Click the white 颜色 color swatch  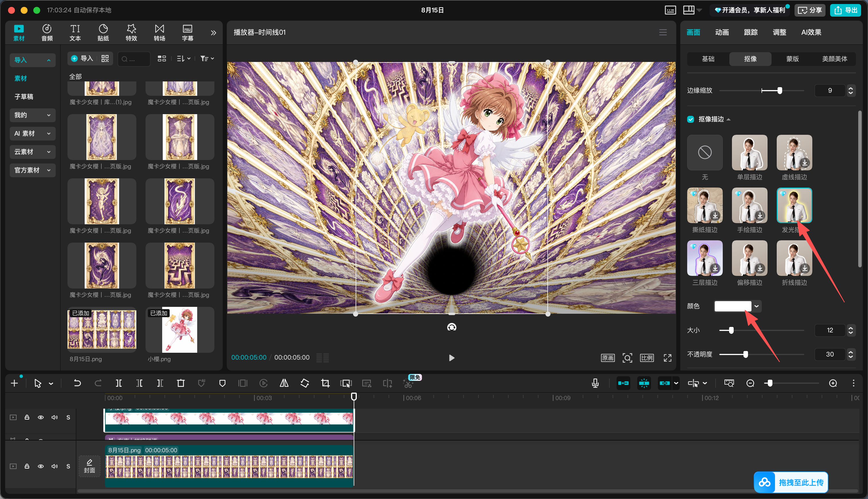tap(733, 306)
